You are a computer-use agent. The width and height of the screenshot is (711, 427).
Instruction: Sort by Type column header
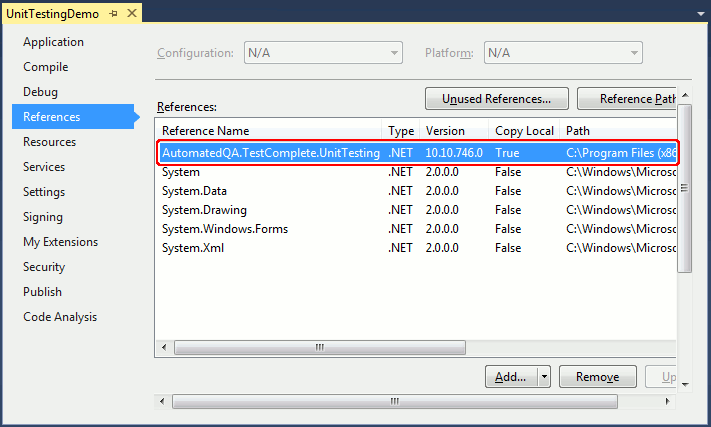tap(401, 131)
